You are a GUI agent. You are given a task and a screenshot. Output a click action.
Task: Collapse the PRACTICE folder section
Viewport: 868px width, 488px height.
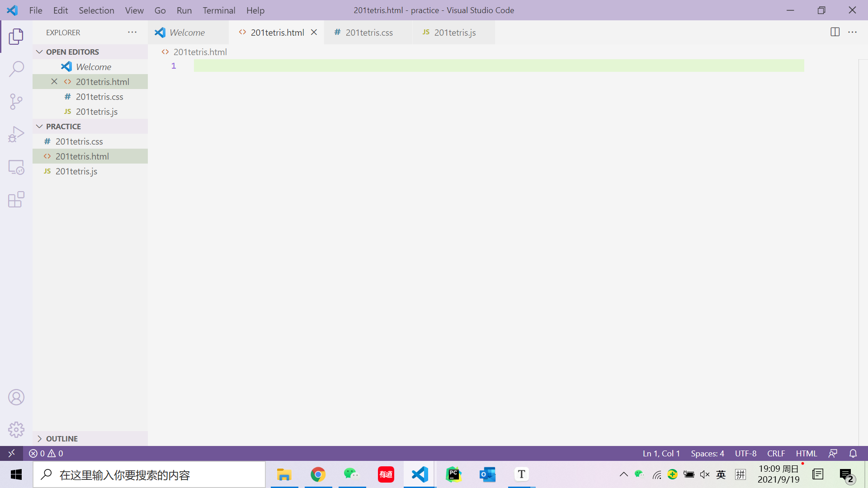coord(63,127)
